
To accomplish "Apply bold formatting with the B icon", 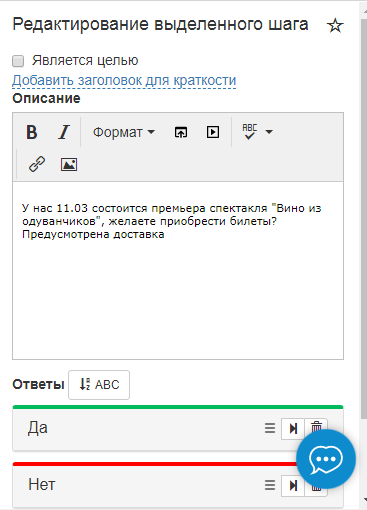I will click(x=32, y=132).
